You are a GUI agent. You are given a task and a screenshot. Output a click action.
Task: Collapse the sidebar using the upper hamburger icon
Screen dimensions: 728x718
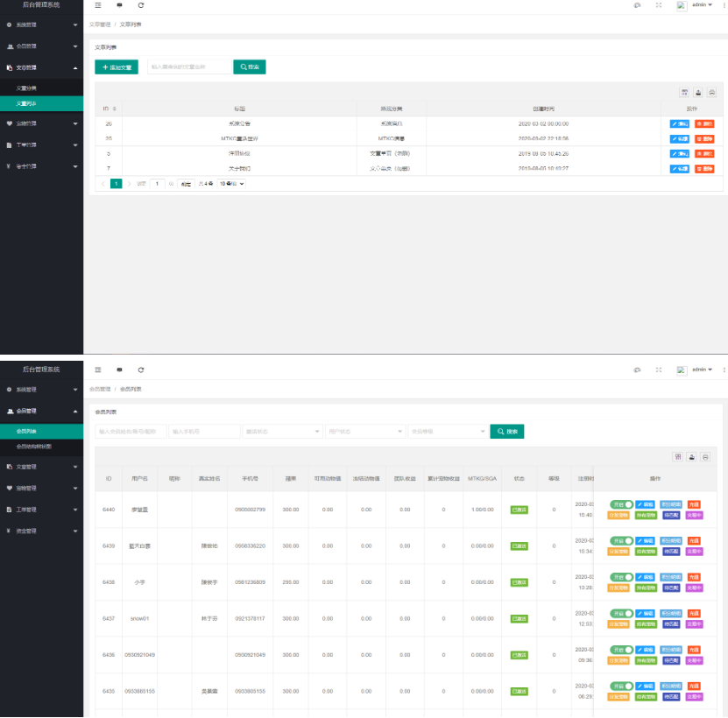coord(98,5)
